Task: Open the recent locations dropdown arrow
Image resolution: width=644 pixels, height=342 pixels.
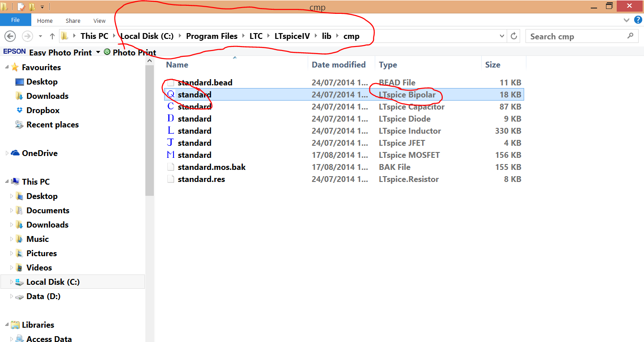Action: [40, 36]
